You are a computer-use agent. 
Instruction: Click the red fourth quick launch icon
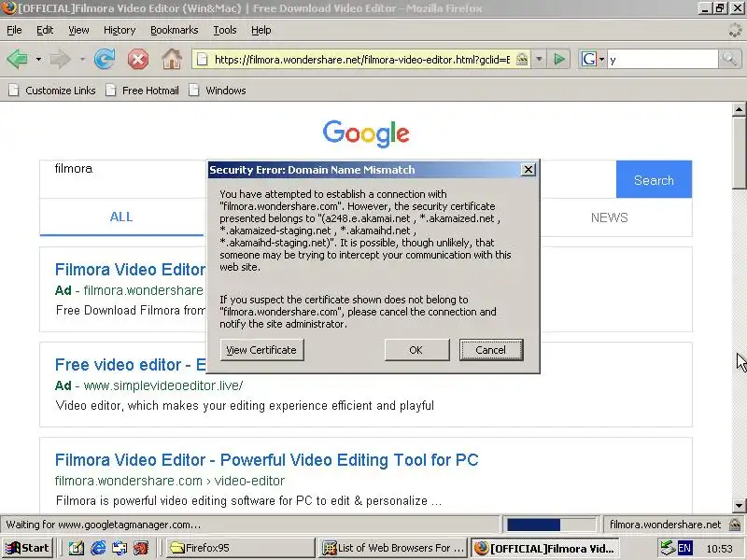pyautogui.click(x=141, y=548)
